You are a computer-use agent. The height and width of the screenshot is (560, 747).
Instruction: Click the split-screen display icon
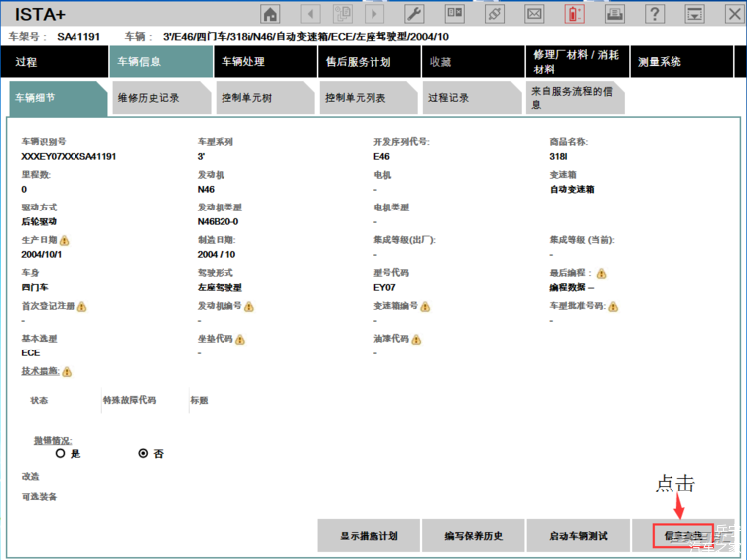point(455,14)
